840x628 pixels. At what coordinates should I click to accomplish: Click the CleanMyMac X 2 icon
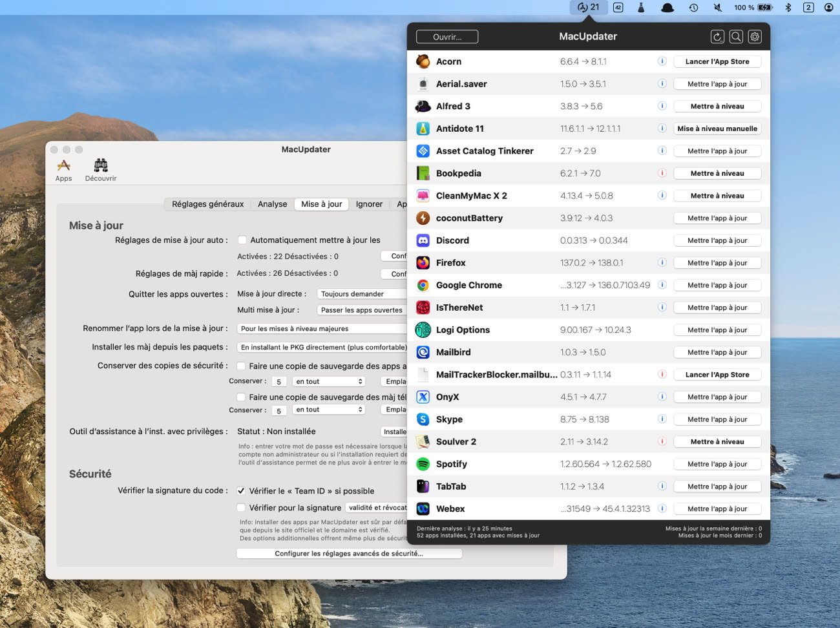pos(423,196)
